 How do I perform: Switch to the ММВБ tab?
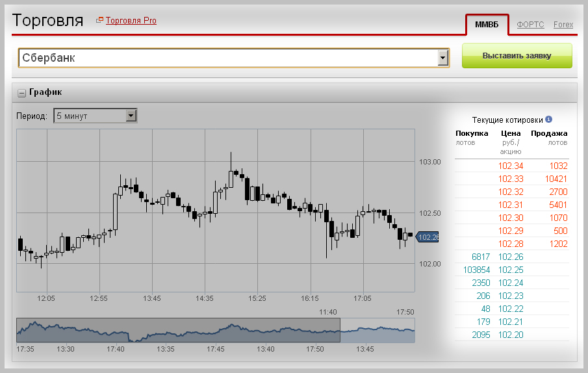click(x=487, y=25)
